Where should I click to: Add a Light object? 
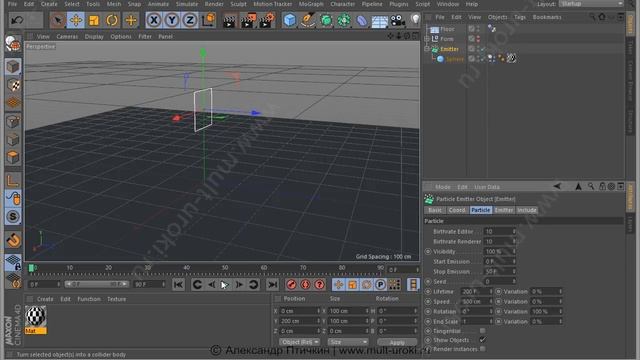click(415, 20)
